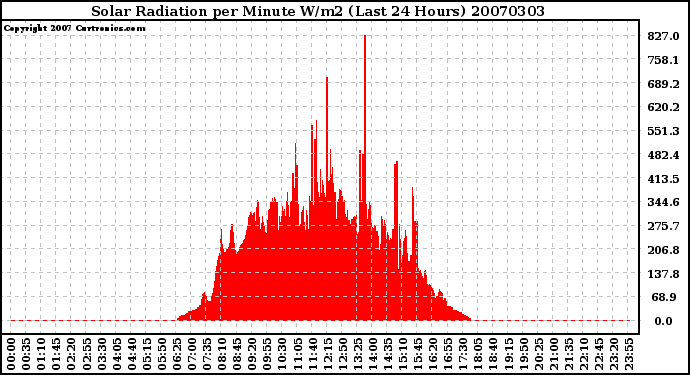
Task: Click the x-axis time label 11:05
Action: point(297,354)
